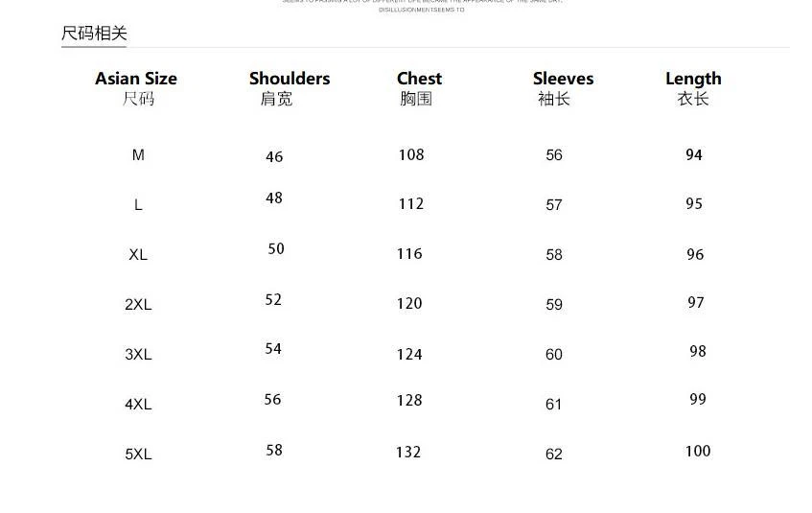The image size is (812, 513).
Task: Select the 3XL size row label
Action: [x=138, y=355]
